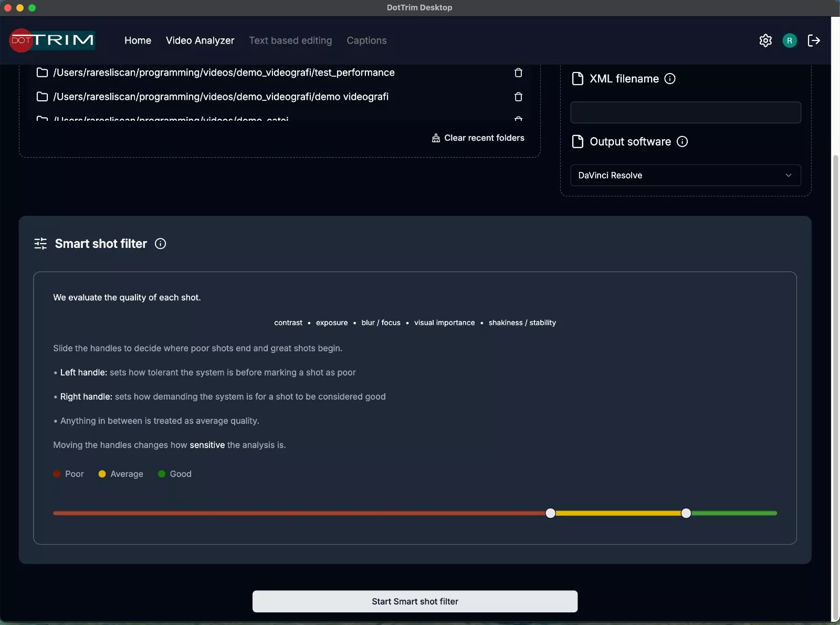Switch to the Video Analyzer tab
The width and height of the screenshot is (840, 625).
point(200,40)
